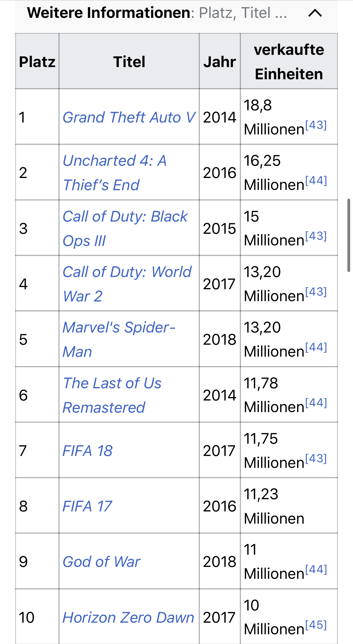
Task: Open footnote [45] in Horizon Zero Dawn row
Action: (x=316, y=625)
